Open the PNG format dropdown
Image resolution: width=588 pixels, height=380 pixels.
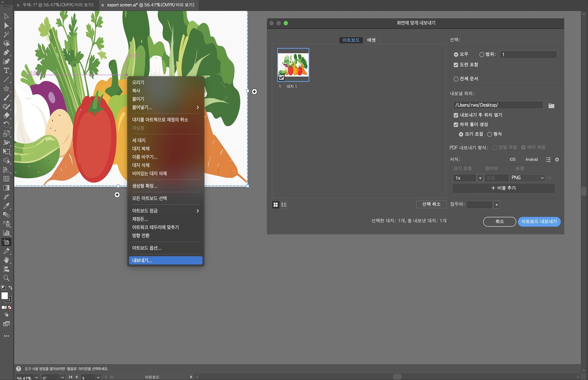(527, 178)
